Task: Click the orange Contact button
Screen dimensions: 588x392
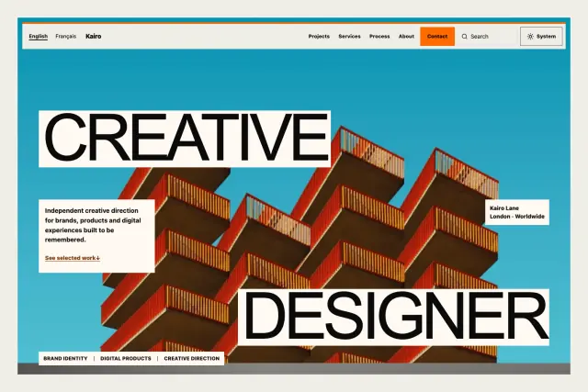Action: [x=437, y=37]
